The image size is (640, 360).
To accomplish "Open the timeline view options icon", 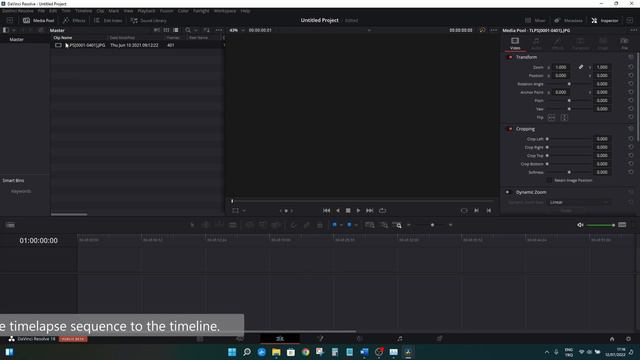I will pyautogui.click(x=10, y=225).
